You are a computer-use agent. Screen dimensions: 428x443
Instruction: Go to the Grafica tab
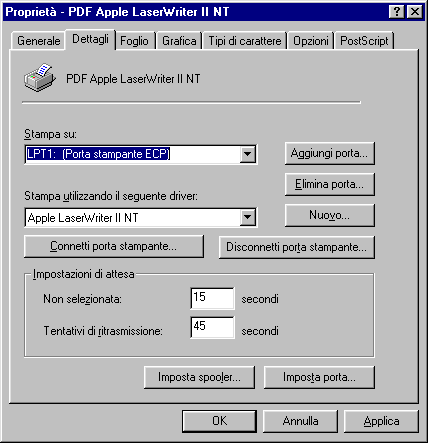click(x=179, y=41)
